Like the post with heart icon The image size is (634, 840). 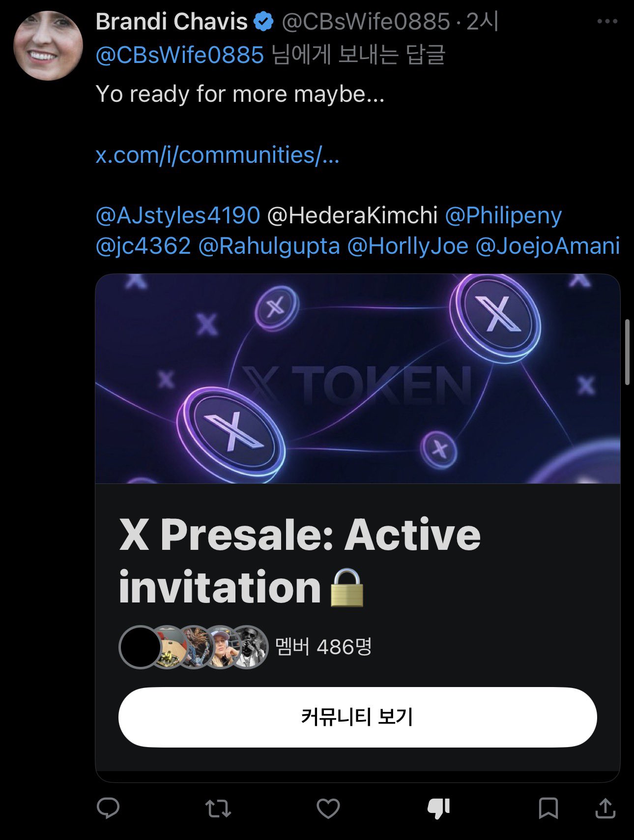click(328, 809)
